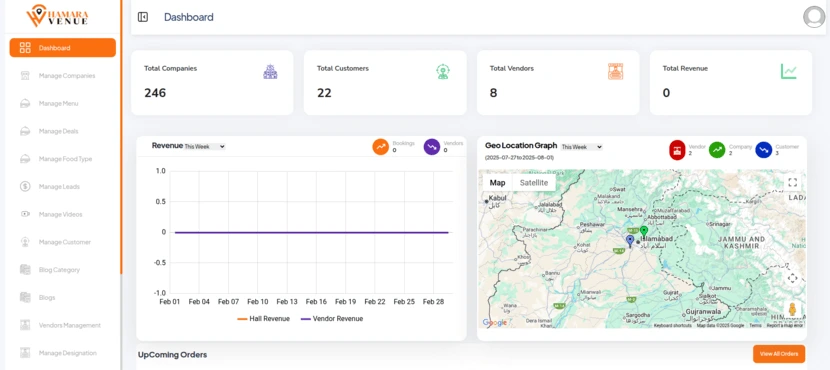Click the purple Vendor Revenue chart line
The width and height of the screenshot is (830, 370).
click(312, 232)
